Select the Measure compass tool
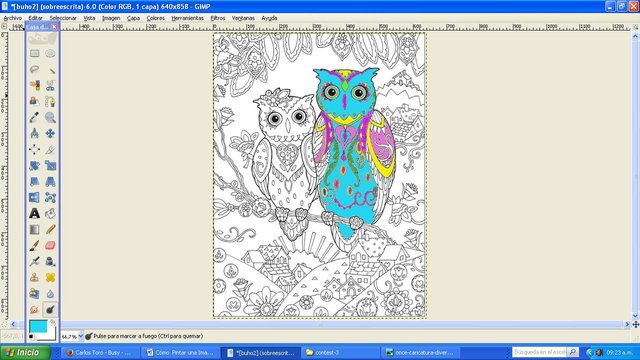 (34, 133)
